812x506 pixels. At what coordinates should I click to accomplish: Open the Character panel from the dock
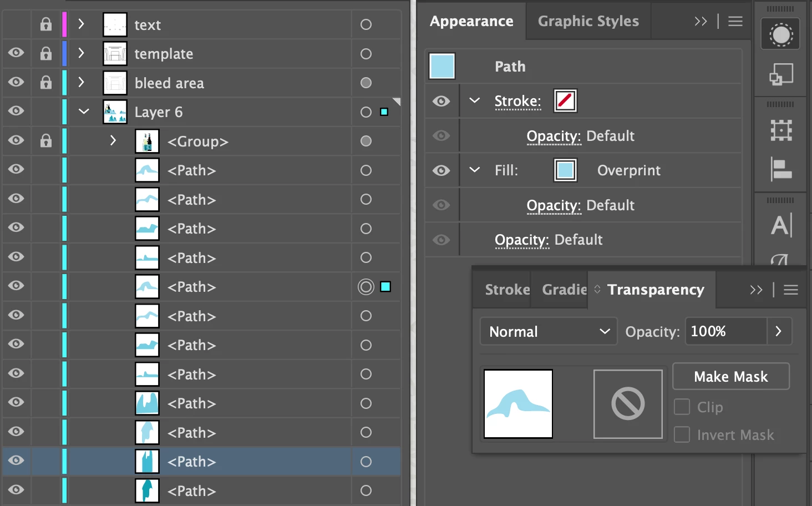pyautogui.click(x=781, y=225)
